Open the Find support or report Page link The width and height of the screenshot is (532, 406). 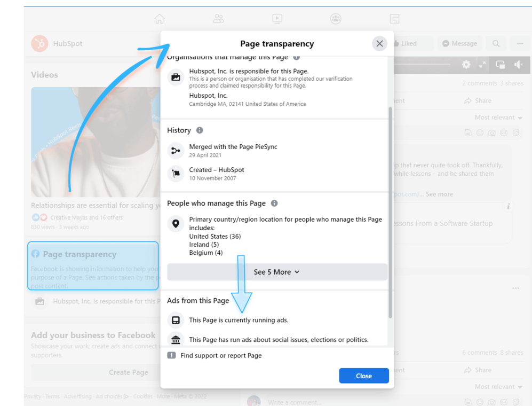220,355
